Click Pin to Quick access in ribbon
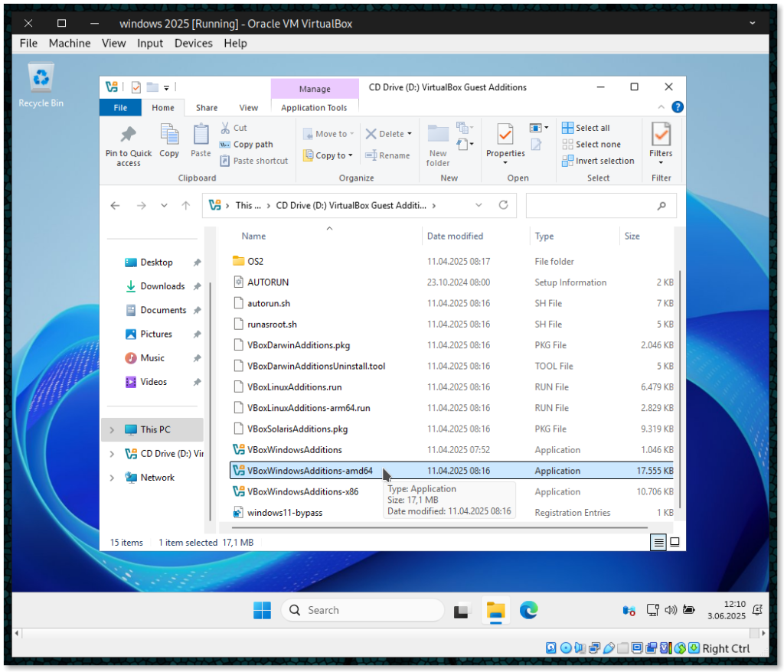The image size is (784, 672). pyautogui.click(x=129, y=145)
